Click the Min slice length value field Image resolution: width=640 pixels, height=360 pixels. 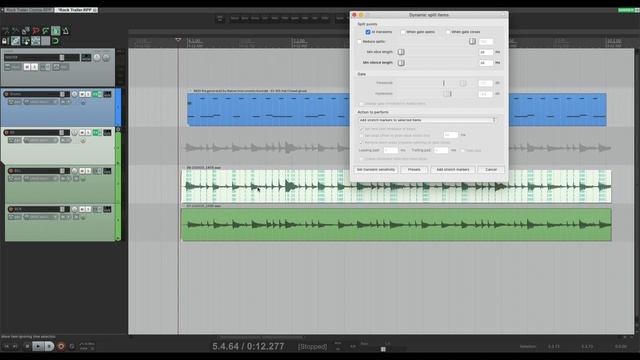[486, 52]
